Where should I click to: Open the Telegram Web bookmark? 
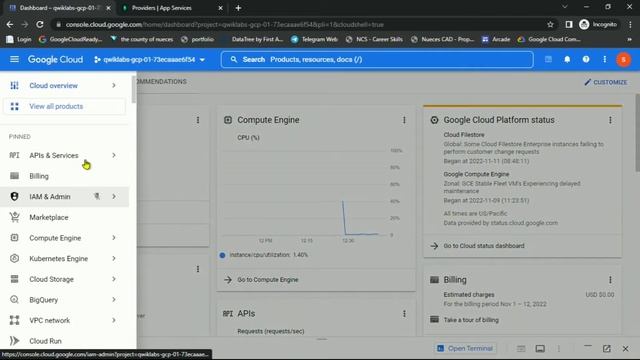coord(314,40)
